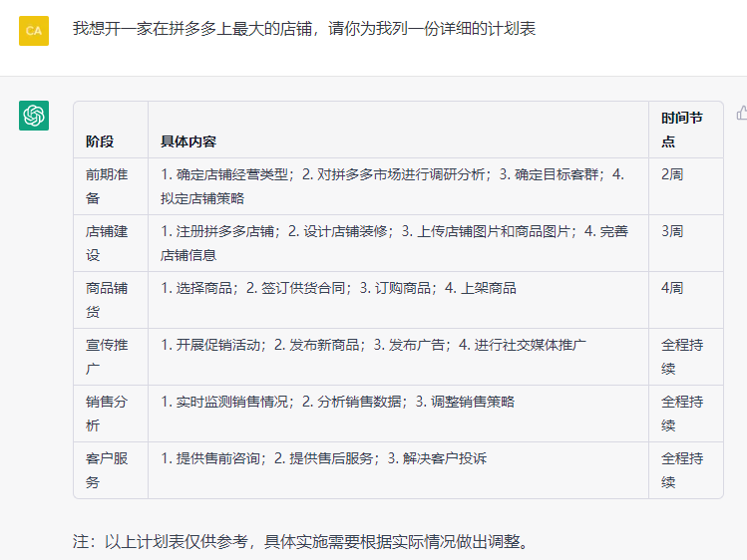Click the note line starting 注：以上计划表仅供参考
Image resolution: width=747 pixels, height=560 pixels.
click(x=301, y=541)
